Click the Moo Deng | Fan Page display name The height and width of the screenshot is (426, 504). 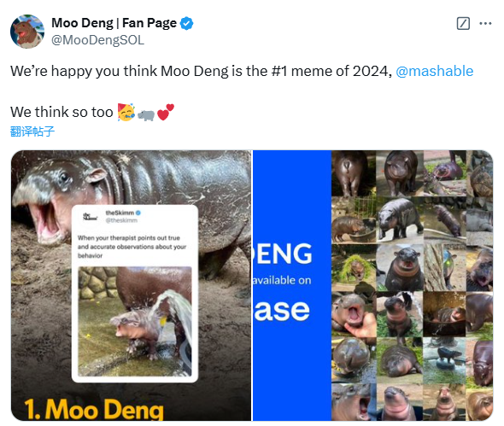pyautogui.click(x=114, y=23)
